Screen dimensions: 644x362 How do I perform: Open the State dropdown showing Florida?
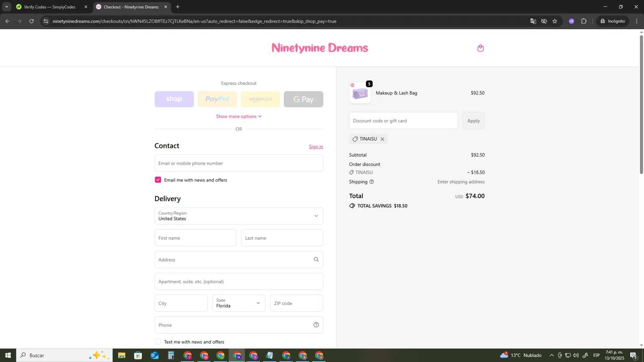pyautogui.click(x=239, y=303)
